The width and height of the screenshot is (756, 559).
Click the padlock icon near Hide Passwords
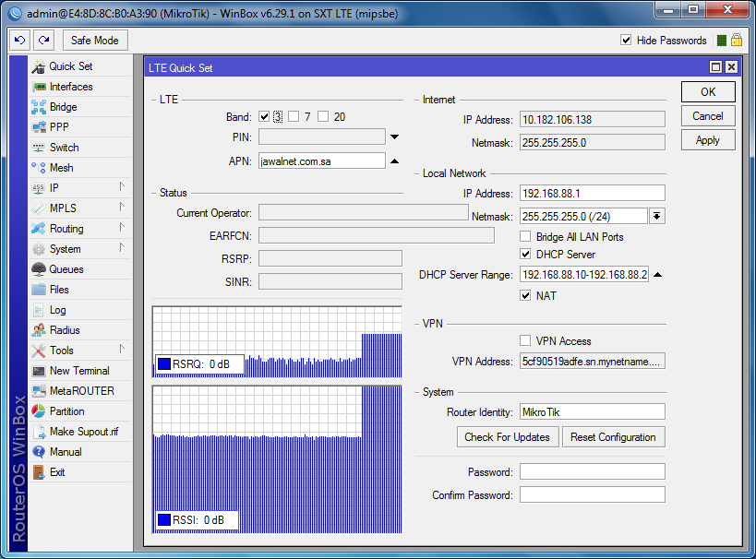(x=736, y=41)
